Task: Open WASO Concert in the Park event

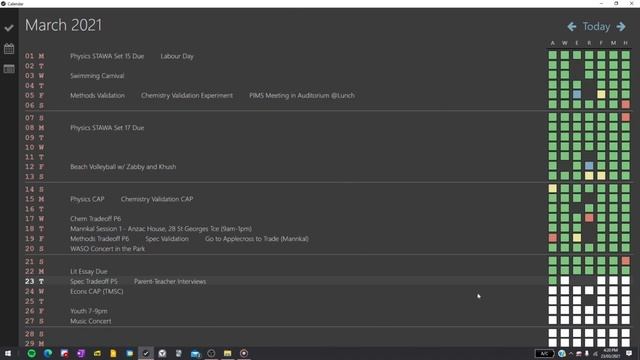Action: pos(107,249)
